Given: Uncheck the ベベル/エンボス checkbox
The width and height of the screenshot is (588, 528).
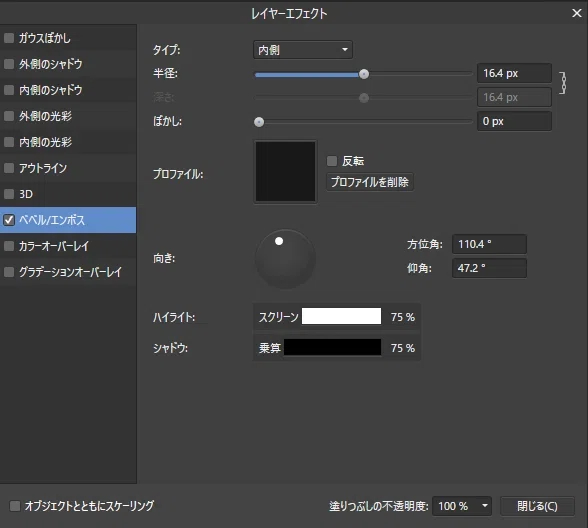Looking at the screenshot, I should (x=9, y=220).
